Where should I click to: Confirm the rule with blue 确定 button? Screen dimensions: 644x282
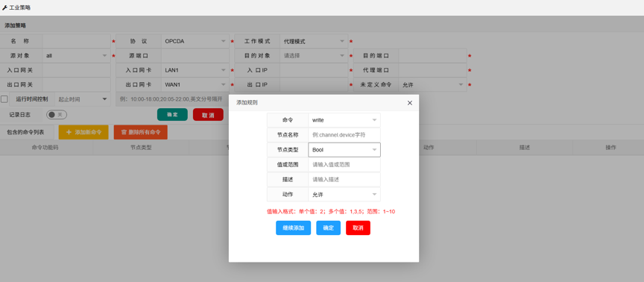tap(328, 228)
